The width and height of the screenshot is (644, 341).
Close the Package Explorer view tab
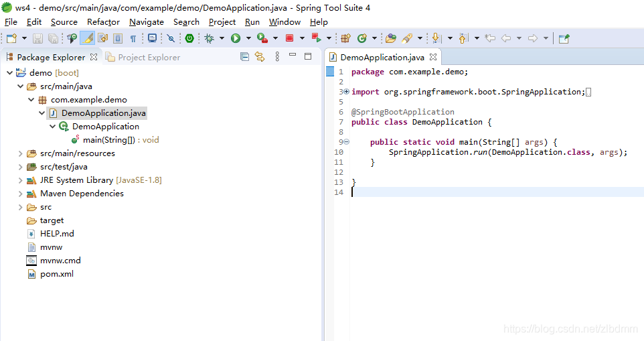tap(94, 57)
